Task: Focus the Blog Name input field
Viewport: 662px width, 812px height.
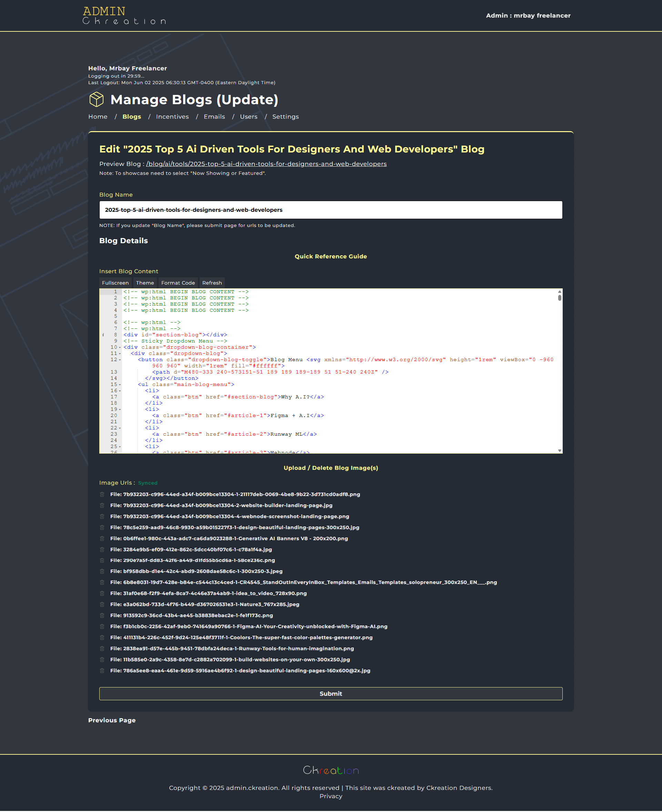Action: (331, 210)
